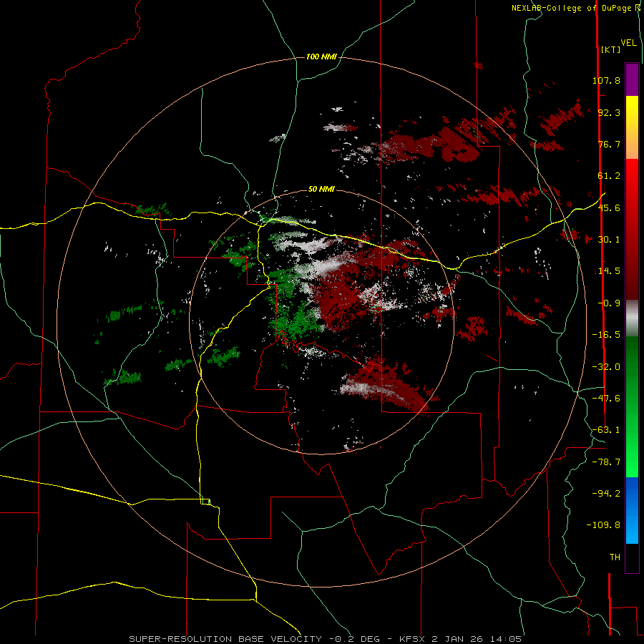The image size is (644, 644).
Task: Click the TH label on the legend
Action: click(x=615, y=557)
